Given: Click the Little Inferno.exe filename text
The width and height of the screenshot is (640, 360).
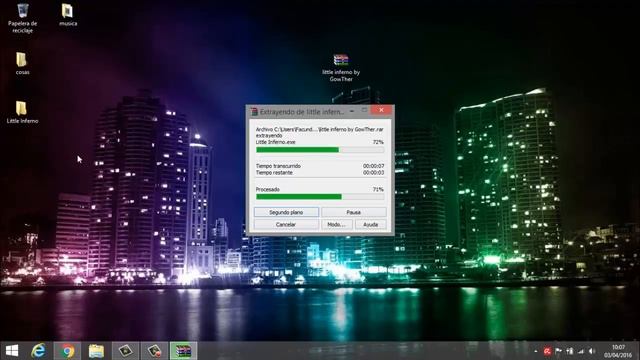Looking at the screenshot, I should pyautogui.click(x=276, y=142).
